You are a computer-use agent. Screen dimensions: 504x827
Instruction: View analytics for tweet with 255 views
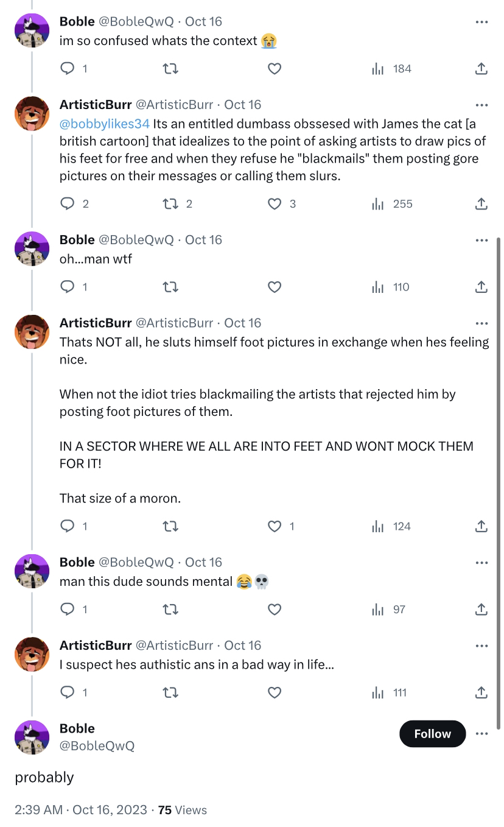tap(393, 204)
